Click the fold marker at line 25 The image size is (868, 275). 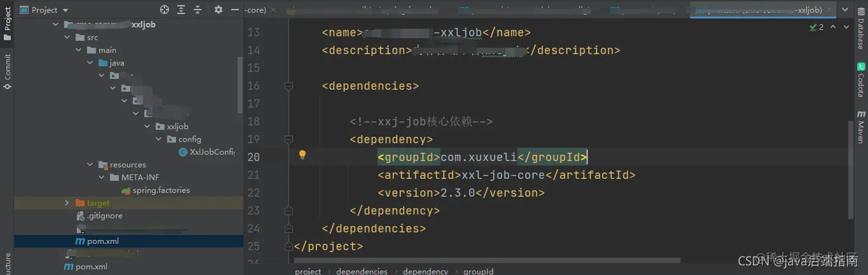pyautogui.click(x=288, y=246)
